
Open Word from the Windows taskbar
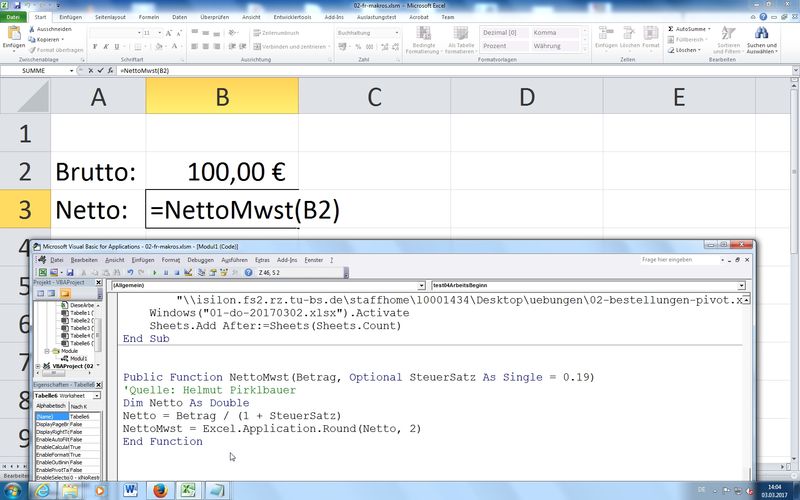[x=131, y=491]
